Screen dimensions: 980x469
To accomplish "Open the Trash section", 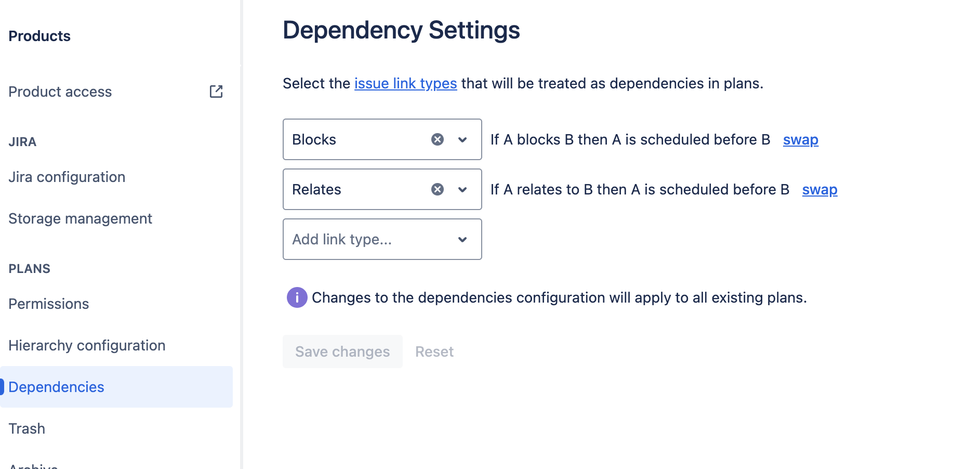I will point(27,428).
